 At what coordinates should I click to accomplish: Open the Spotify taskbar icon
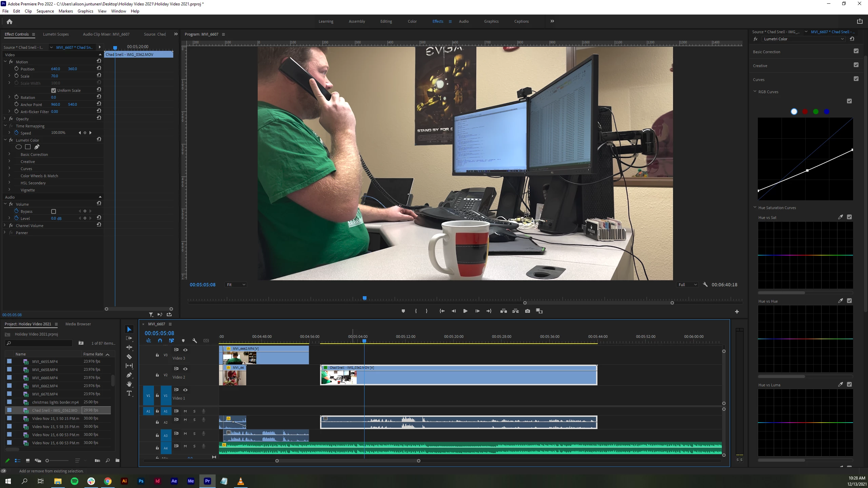coord(74,481)
